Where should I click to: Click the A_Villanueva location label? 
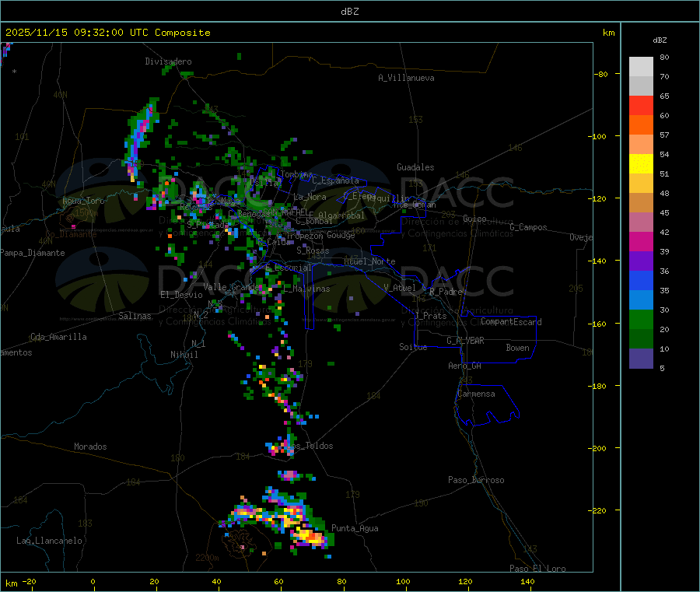pyautogui.click(x=406, y=78)
